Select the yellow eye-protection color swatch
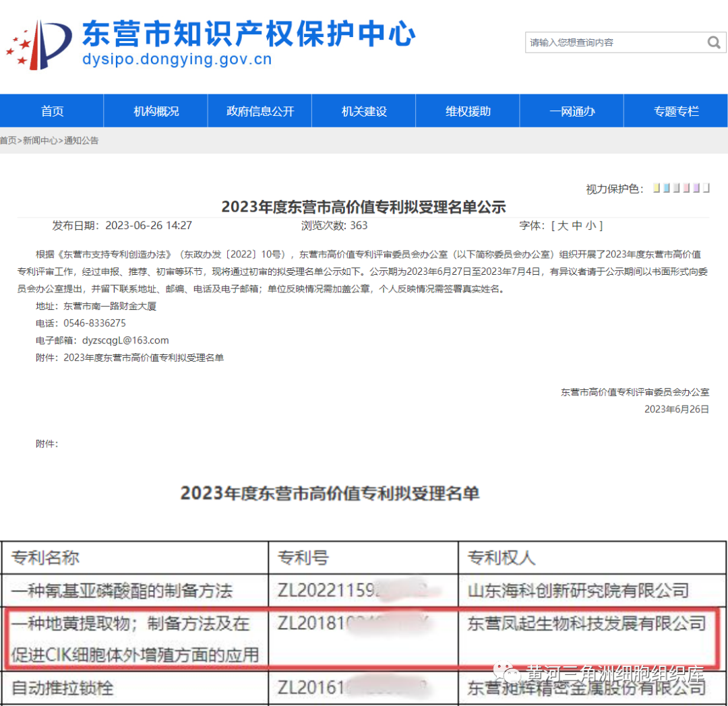The height and width of the screenshot is (706, 728). 657,188
